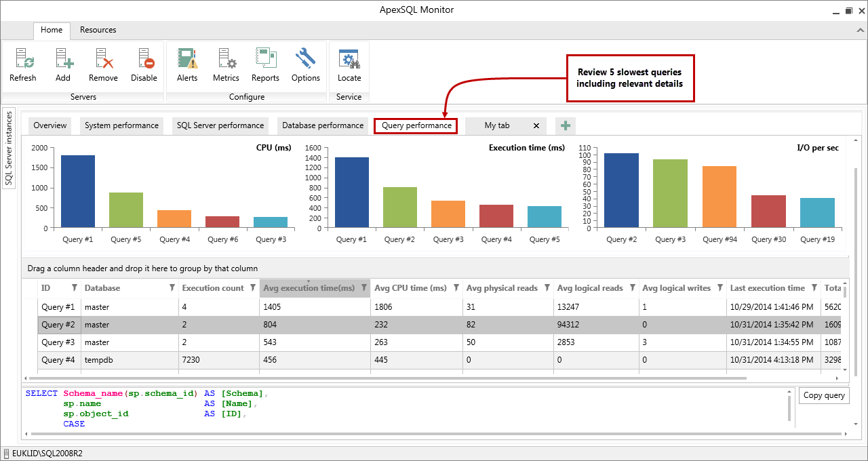Select the Query #3 row ID cell

click(x=58, y=342)
